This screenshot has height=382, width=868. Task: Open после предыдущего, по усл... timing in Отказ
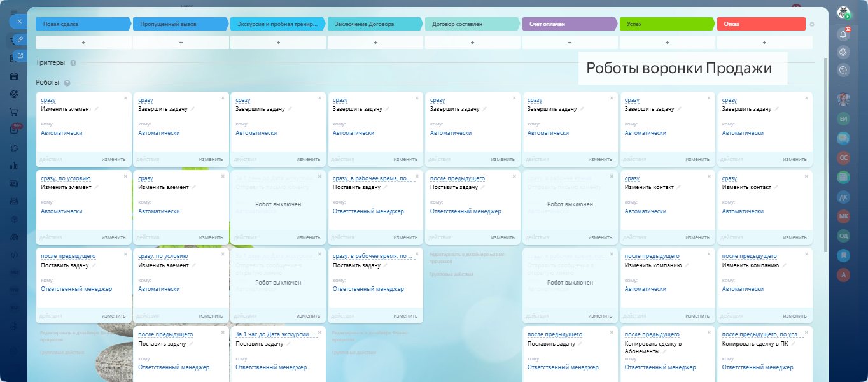tap(762, 334)
